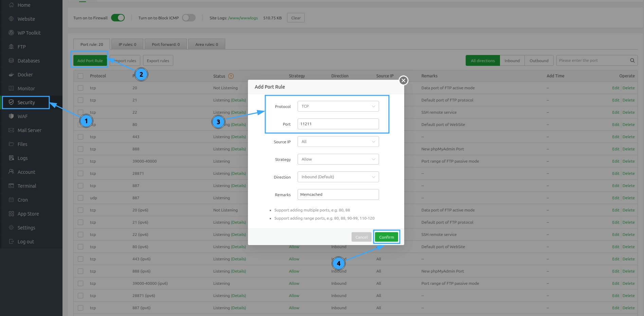The width and height of the screenshot is (644, 316).
Task: Open the Files folder icon
Action: click(11, 144)
